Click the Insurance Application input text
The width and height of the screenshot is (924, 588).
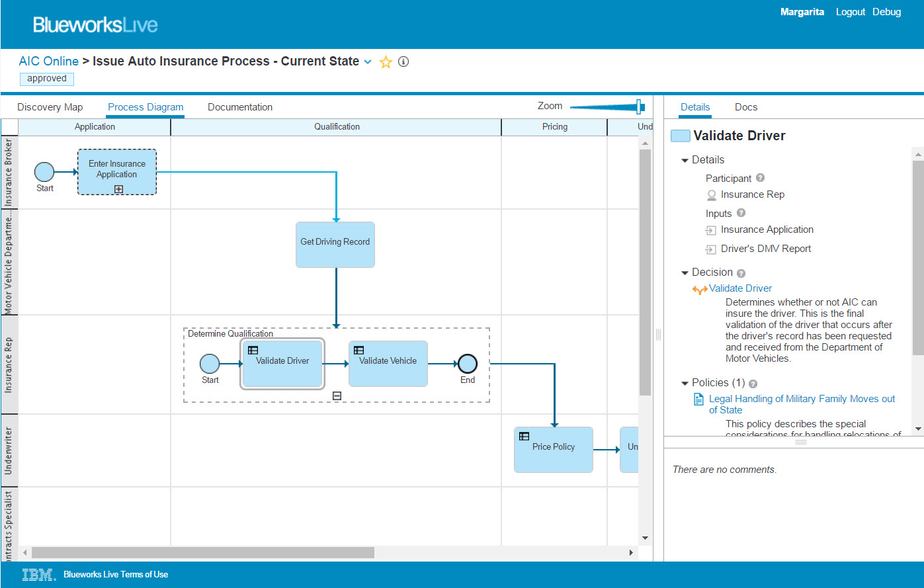[x=767, y=230]
